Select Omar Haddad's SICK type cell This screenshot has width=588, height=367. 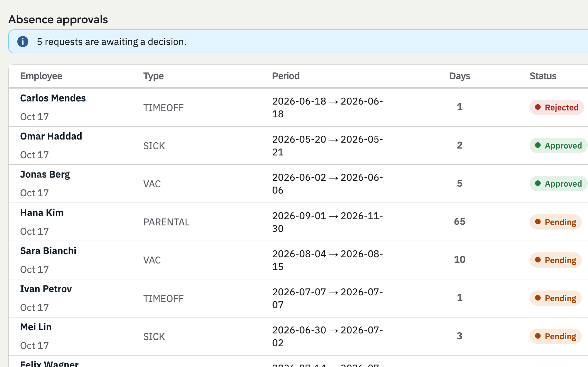tap(154, 146)
